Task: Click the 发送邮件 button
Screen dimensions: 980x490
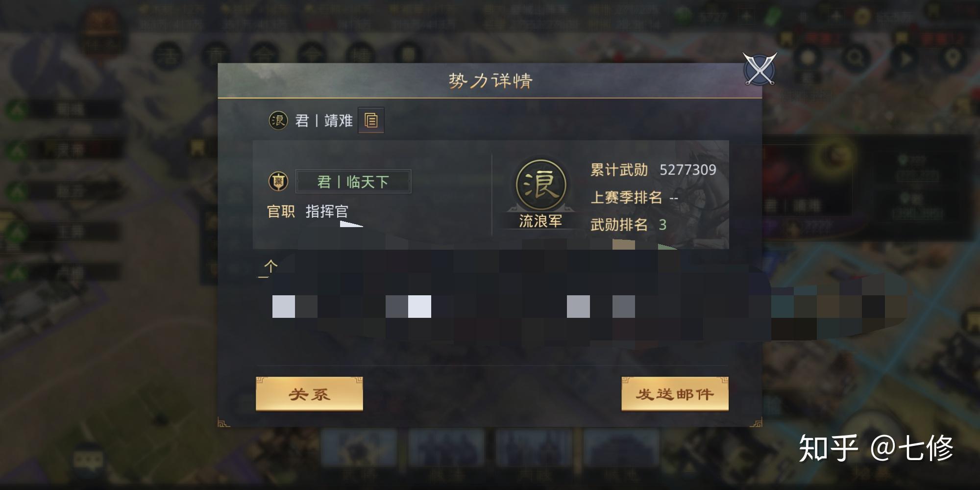Action: [675, 394]
